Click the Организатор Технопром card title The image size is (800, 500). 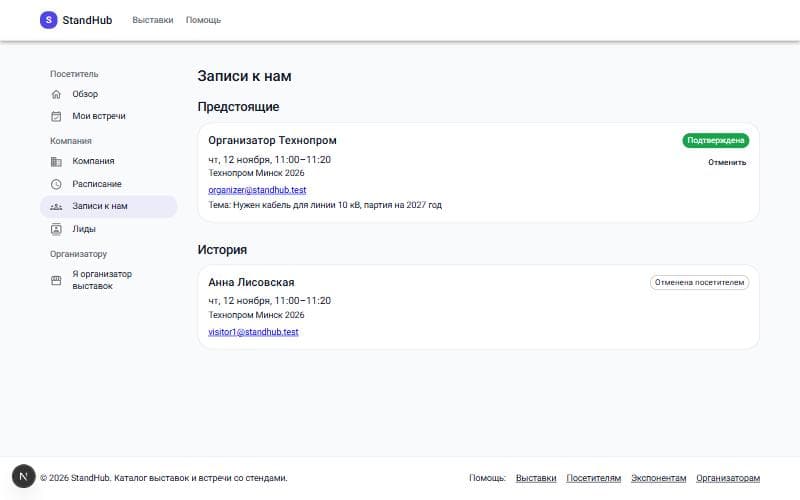272,140
